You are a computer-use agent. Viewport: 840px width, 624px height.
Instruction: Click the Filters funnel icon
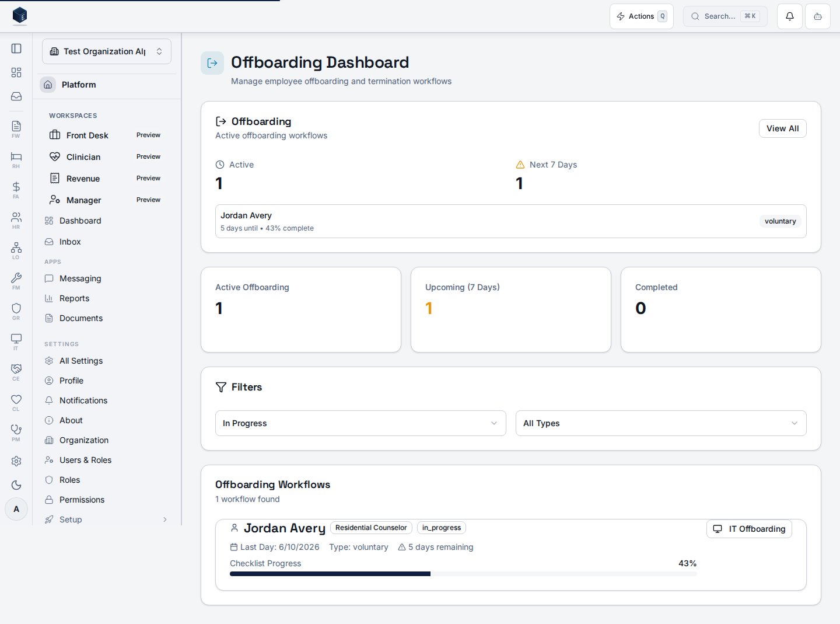pos(221,387)
